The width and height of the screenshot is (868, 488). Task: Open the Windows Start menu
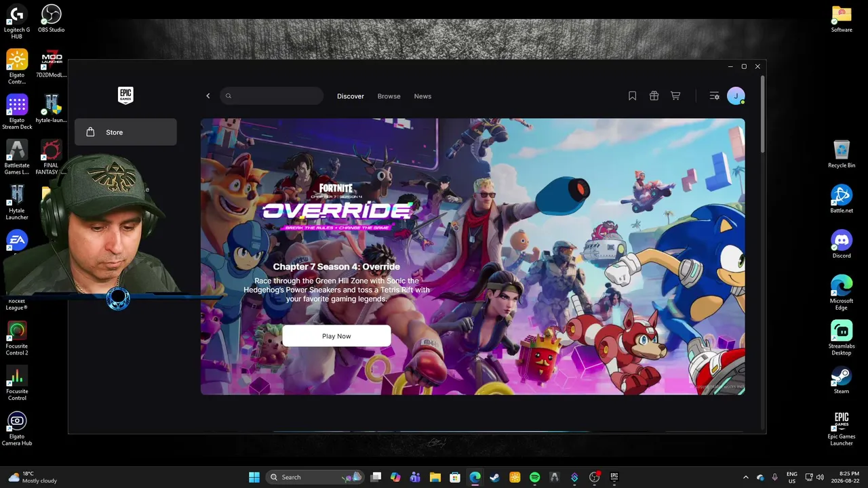tap(254, 477)
